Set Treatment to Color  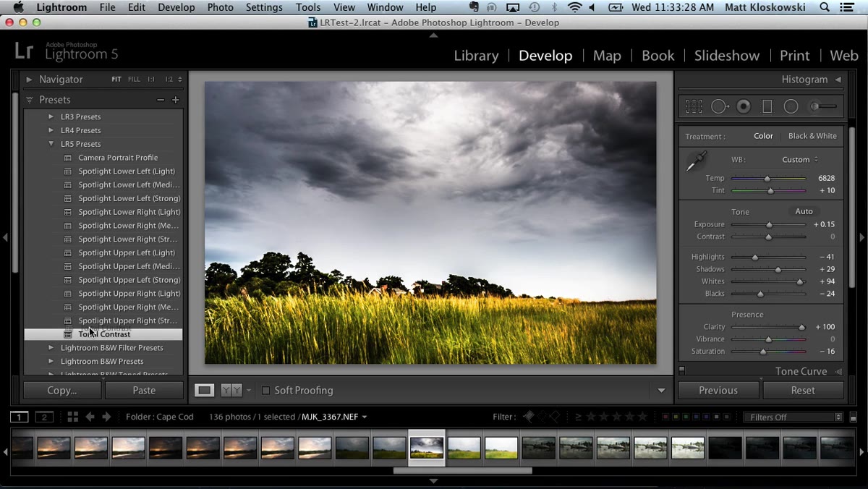point(763,136)
